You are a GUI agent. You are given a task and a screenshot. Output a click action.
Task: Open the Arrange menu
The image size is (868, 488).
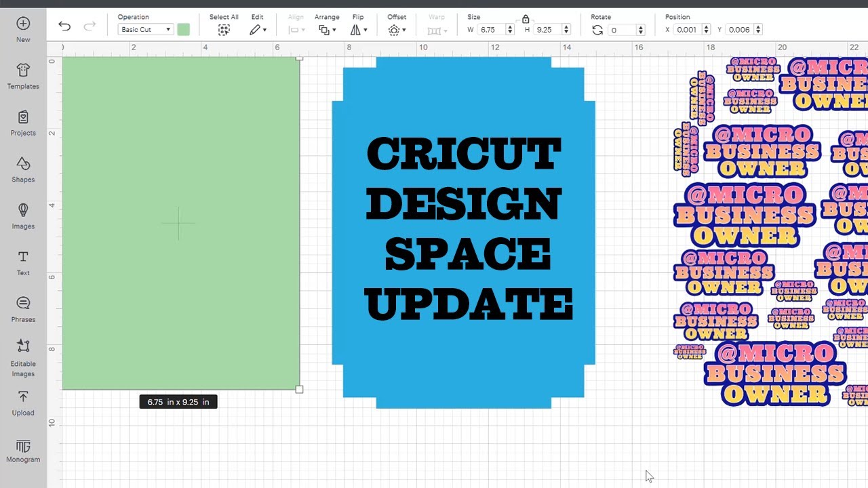pyautogui.click(x=326, y=30)
